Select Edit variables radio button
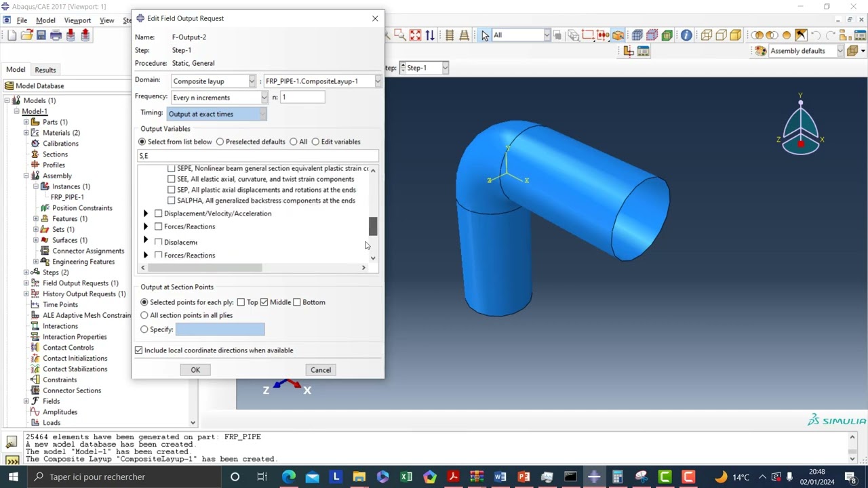The height and width of the screenshot is (488, 868). coord(315,142)
